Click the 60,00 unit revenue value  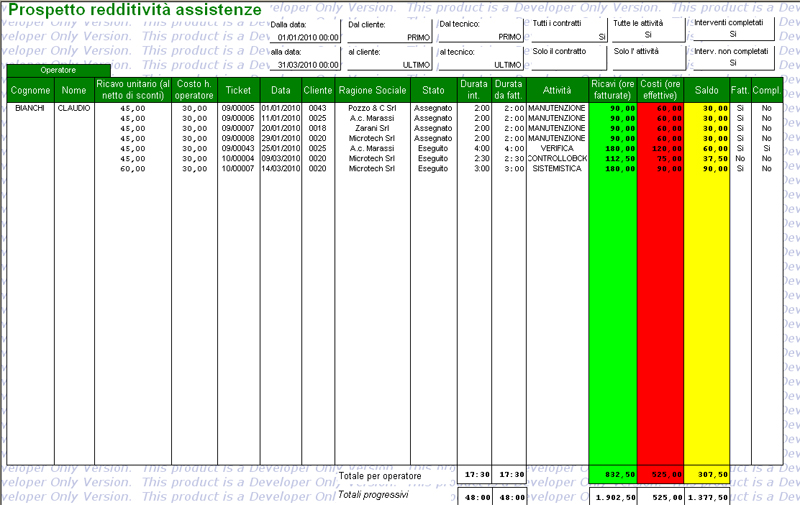pyautogui.click(x=133, y=169)
